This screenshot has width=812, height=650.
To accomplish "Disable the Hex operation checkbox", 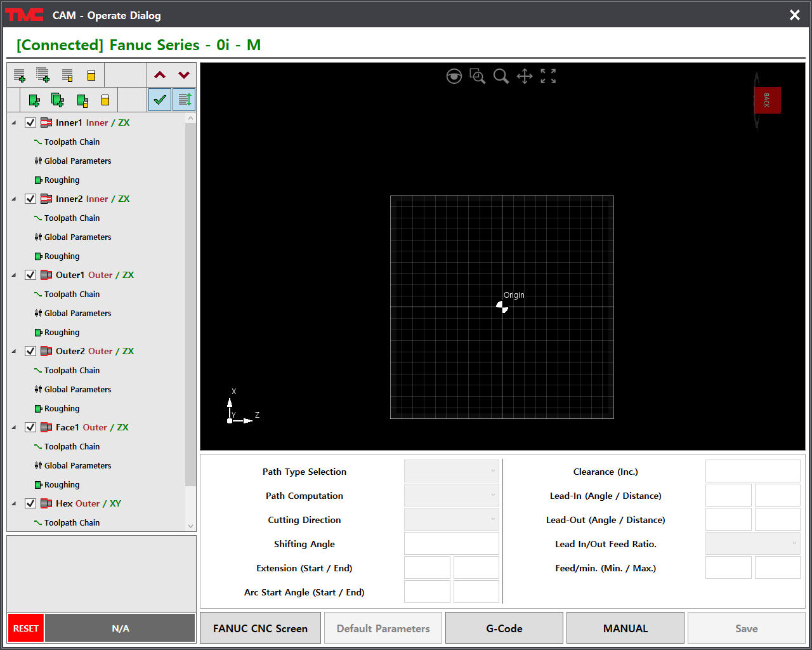I will tap(30, 503).
